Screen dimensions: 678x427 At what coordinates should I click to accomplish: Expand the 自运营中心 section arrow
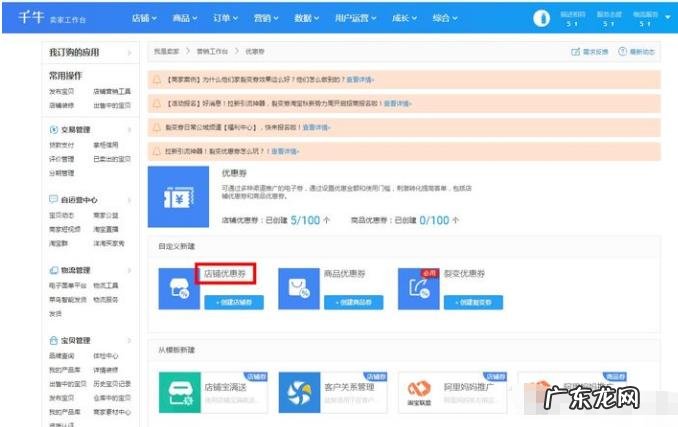[130, 200]
